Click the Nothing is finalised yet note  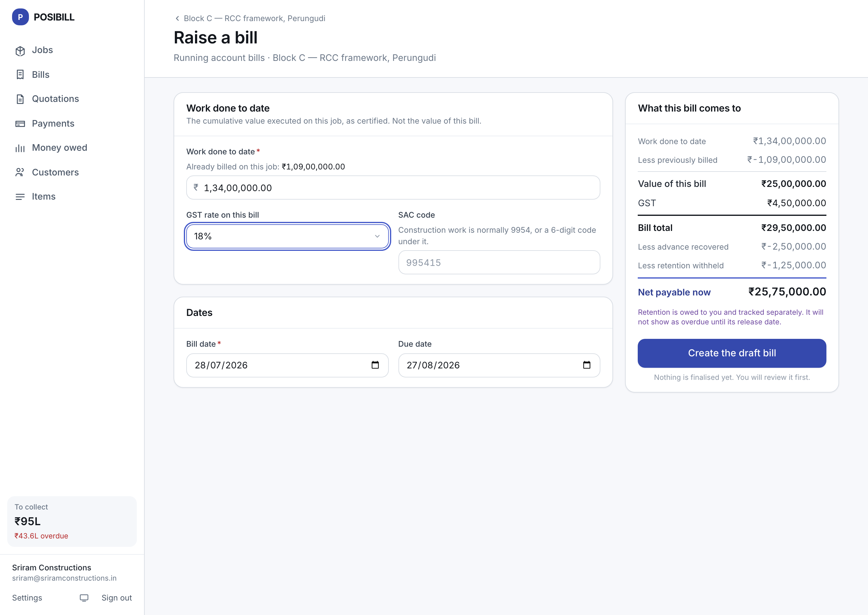732,377
